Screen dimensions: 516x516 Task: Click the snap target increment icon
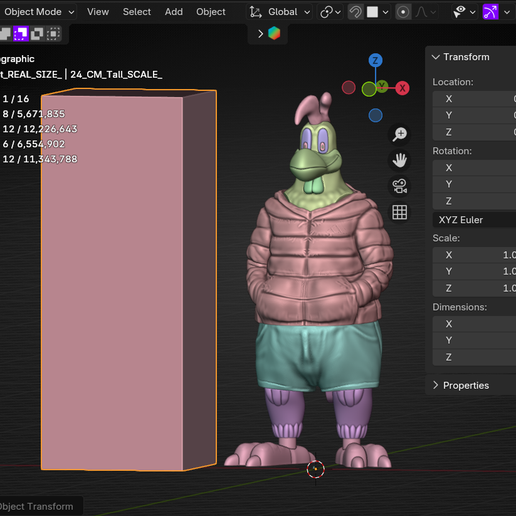coord(373,12)
